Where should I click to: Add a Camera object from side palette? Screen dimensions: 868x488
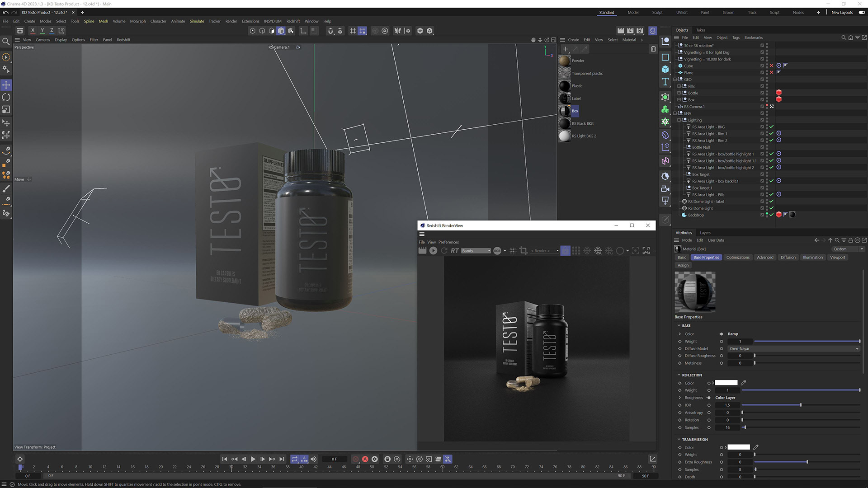[x=665, y=189]
